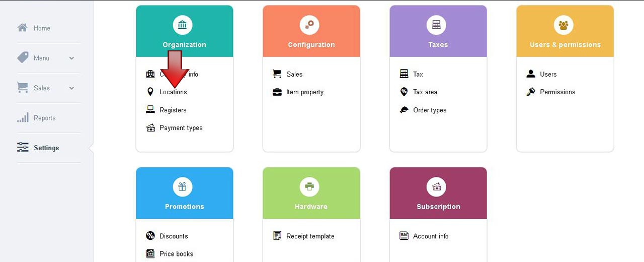The width and height of the screenshot is (644, 262).
Task: Click the Hardware printer icon
Action: (309, 186)
